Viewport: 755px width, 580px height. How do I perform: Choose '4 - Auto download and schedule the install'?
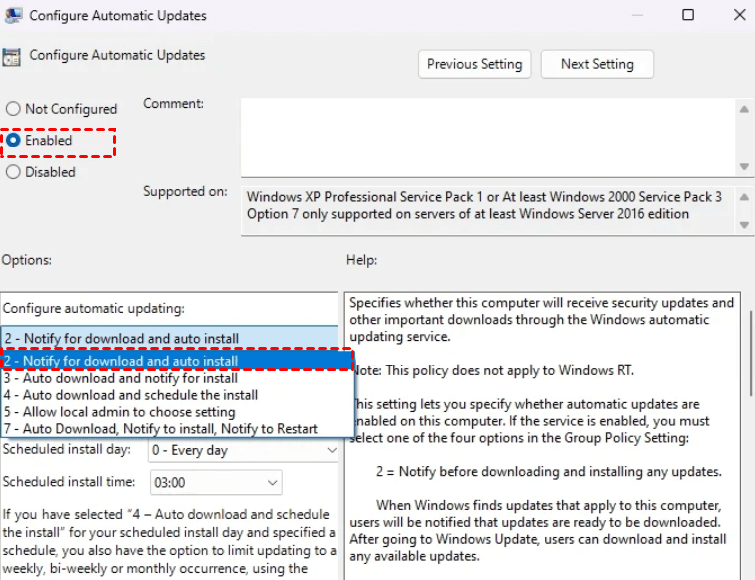point(131,395)
